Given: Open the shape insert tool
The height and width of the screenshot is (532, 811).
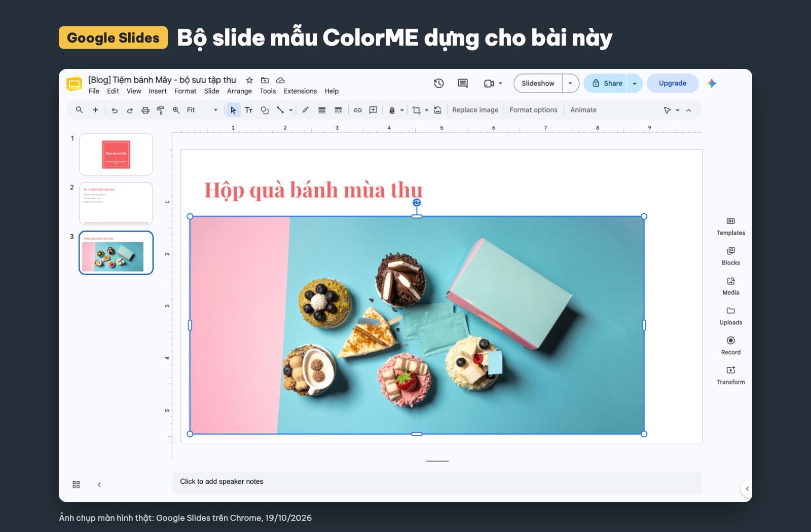Looking at the screenshot, I should click(265, 110).
